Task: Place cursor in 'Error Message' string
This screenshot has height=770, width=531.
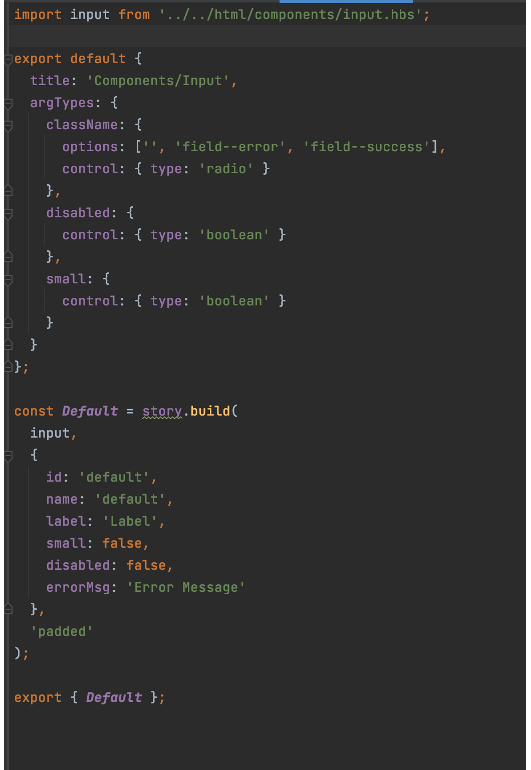Action: click(x=186, y=587)
